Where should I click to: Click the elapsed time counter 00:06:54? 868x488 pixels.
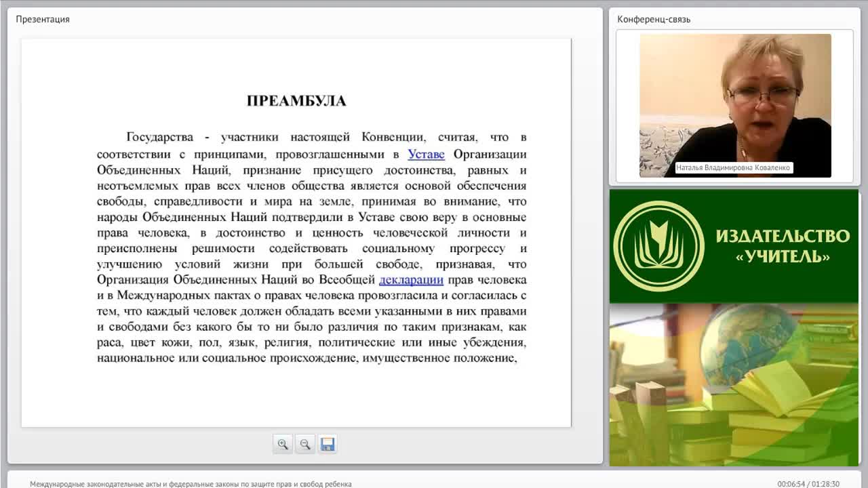pos(791,484)
